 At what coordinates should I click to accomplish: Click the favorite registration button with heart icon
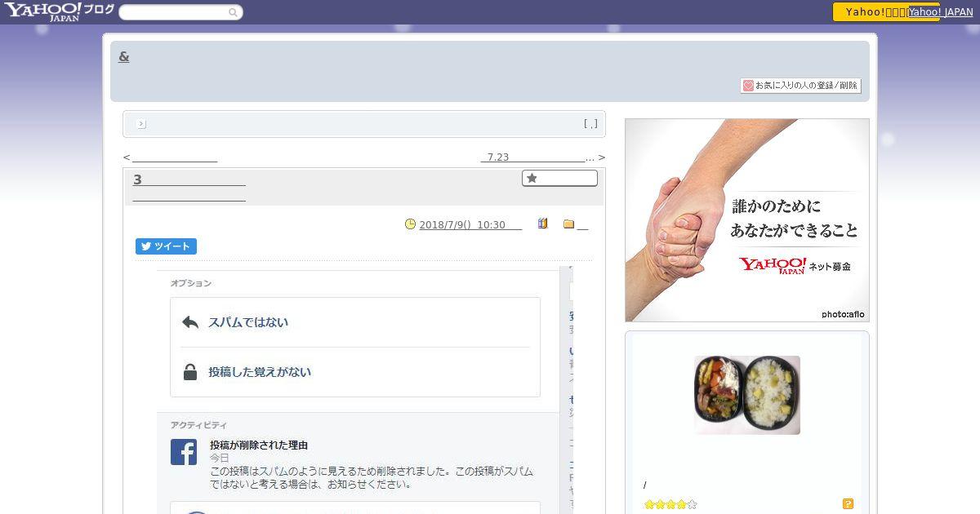click(800, 85)
